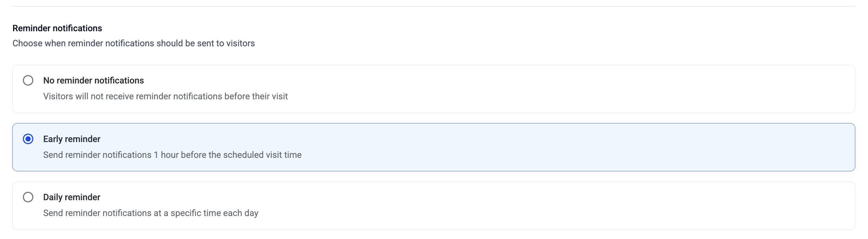The image size is (868, 239).
Task: Click the "Early reminder" option title
Action: (72, 139)
